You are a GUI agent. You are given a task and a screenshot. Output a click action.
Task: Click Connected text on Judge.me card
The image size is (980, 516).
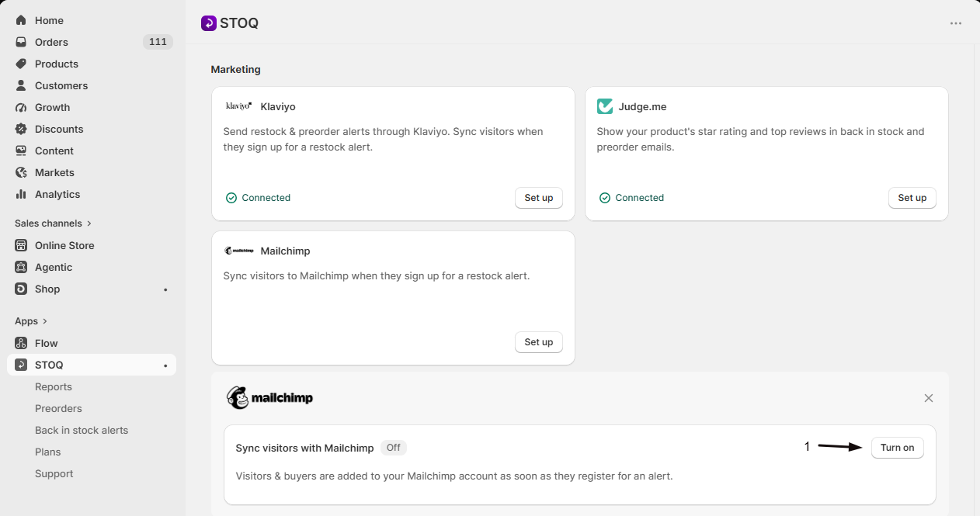(640, 198)
